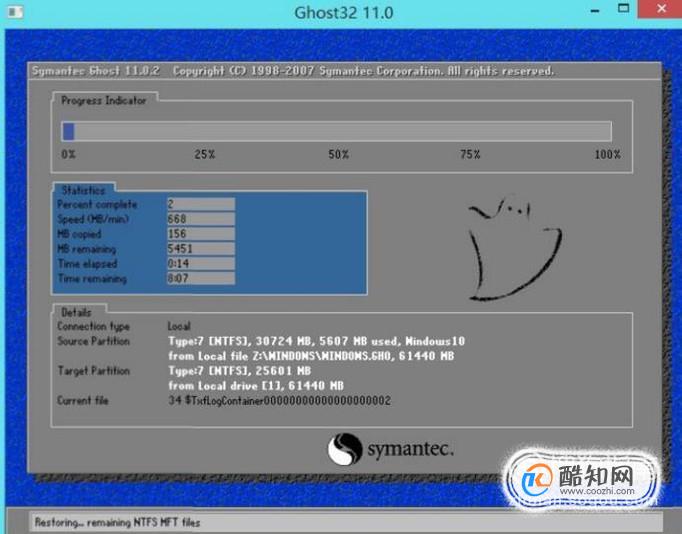Click target partition text 25601 MB

[240, 370]
